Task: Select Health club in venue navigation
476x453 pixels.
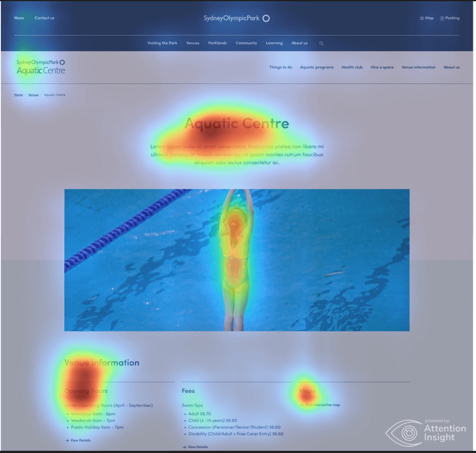Action: click(x=352, y=67)
